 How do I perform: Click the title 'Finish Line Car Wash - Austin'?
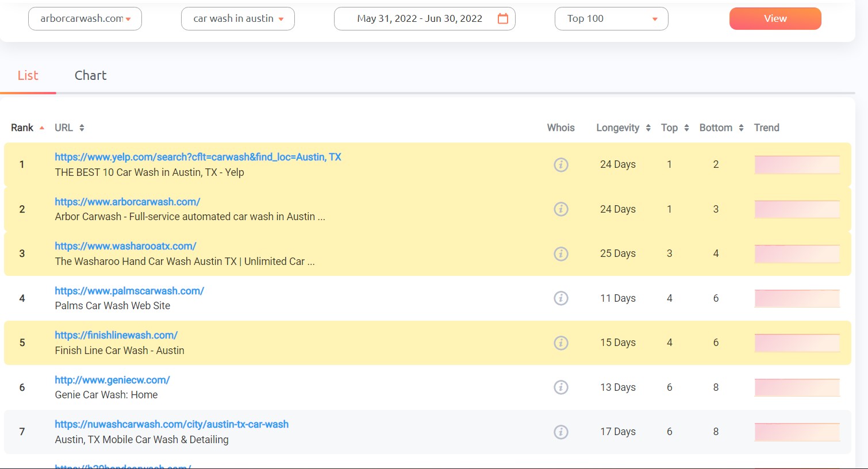click(x=120, y=351)
